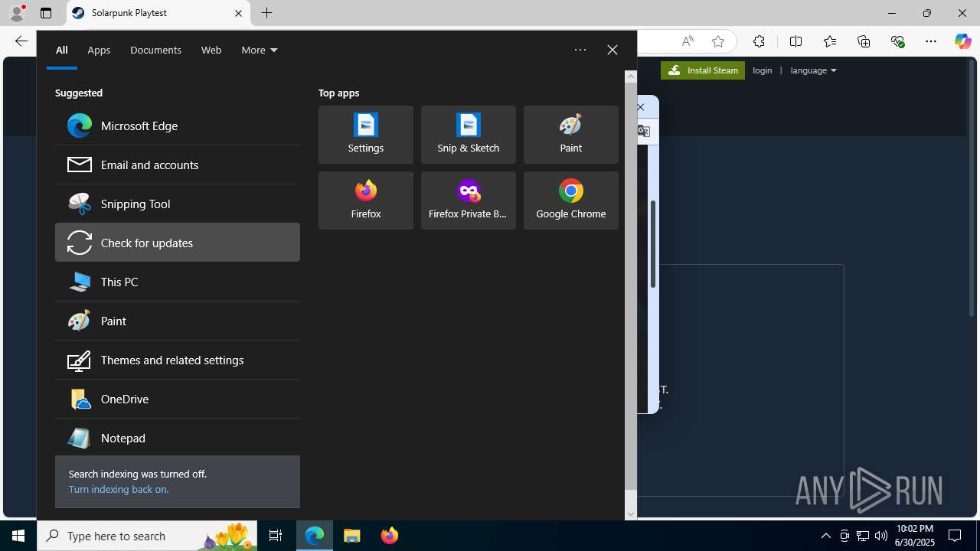Switch to the Apps search tab

coord(99,50)
